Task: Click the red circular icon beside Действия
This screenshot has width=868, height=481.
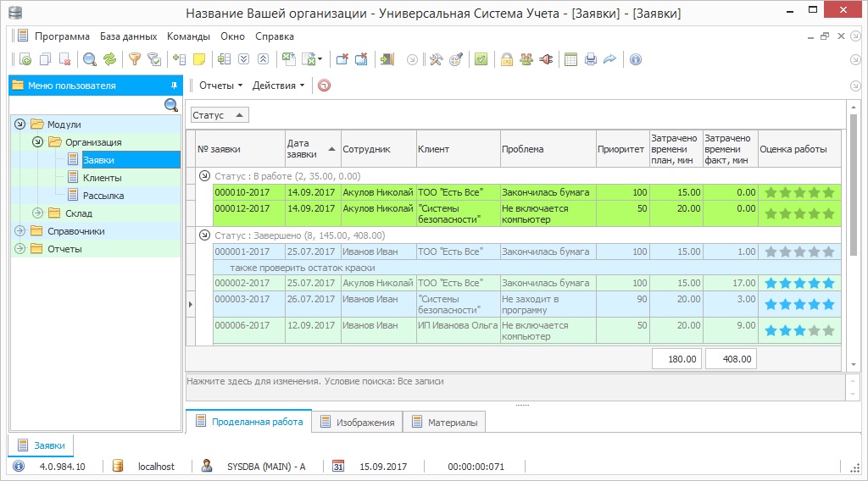Action: click(x=325, y=86)
